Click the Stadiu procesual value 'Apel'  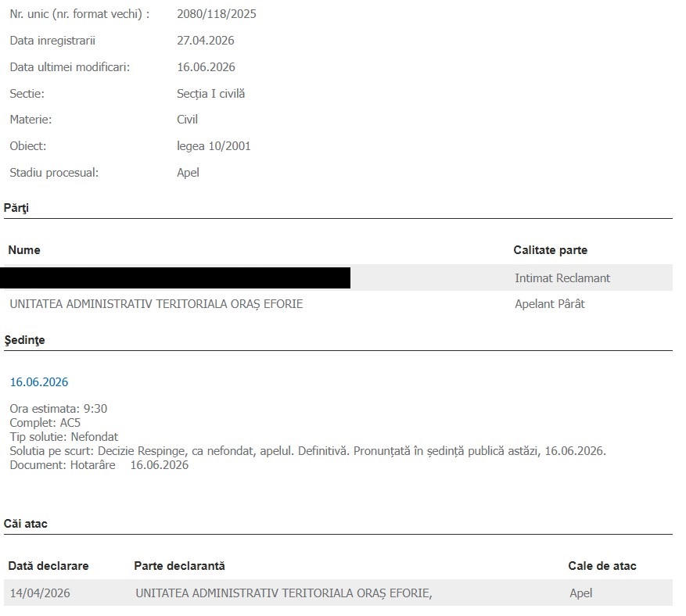[189, 173]
